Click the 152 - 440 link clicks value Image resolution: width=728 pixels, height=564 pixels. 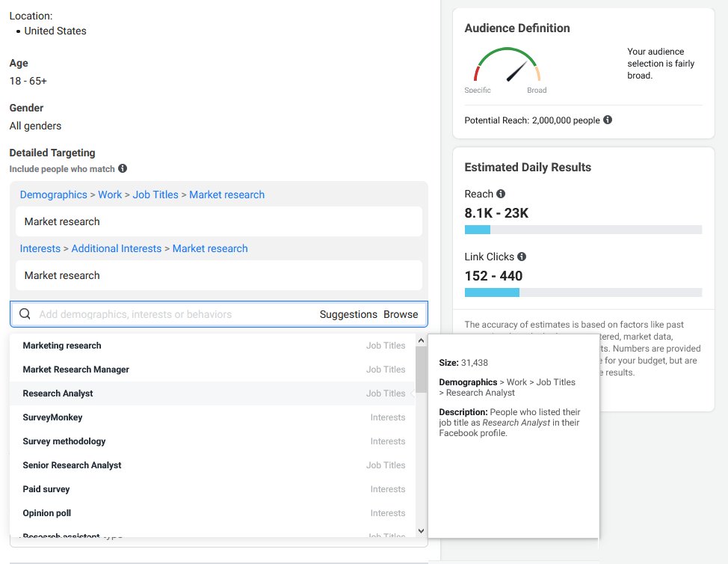[493, 276]
